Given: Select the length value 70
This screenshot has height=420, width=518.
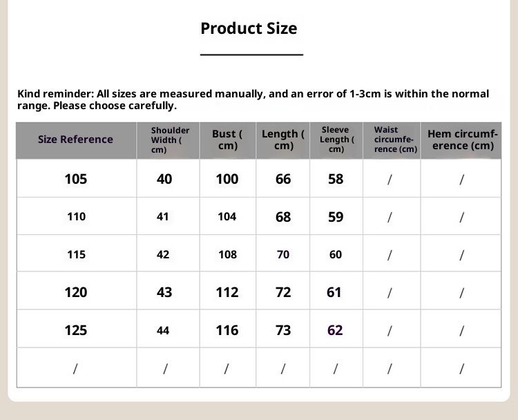Looking at the screenshot, I should click(283, 254).
